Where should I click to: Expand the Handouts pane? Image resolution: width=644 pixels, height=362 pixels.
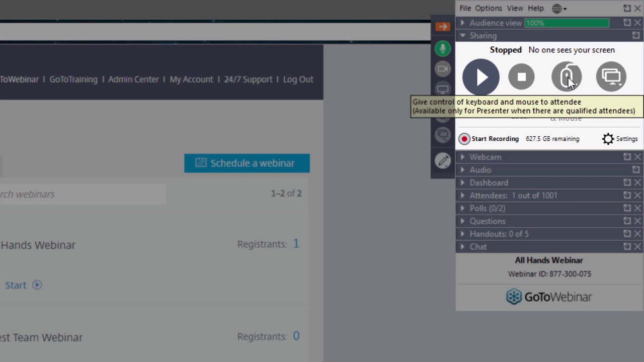tap(462, 234)
